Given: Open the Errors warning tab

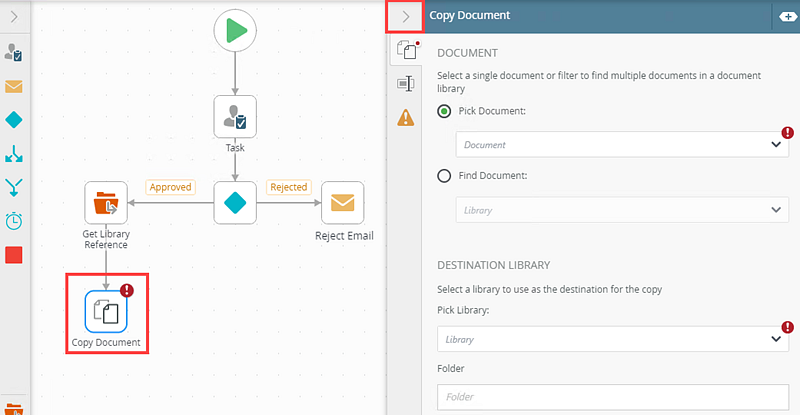Looking at the screenshot, I should tap(405, 118).
